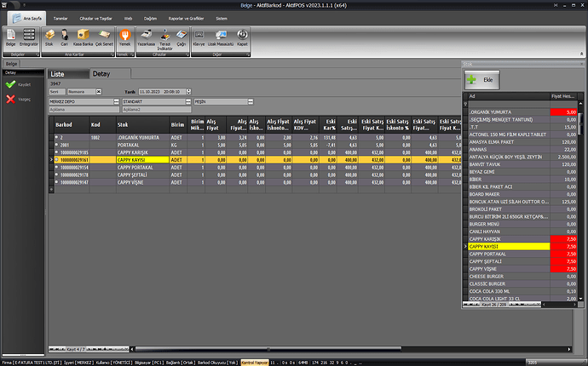Open the Raporlar ve Grafikler ribbon tab
Screen dimensions: 588x366
click(x=186, y=19)
